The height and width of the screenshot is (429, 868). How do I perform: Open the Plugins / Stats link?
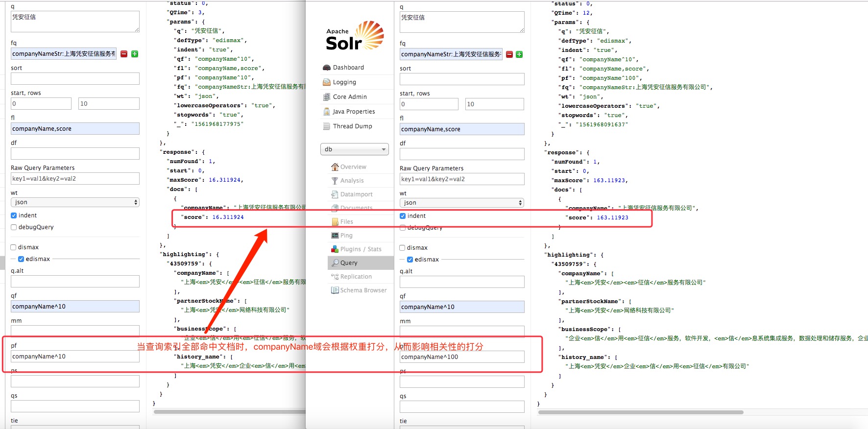(361, 249)
